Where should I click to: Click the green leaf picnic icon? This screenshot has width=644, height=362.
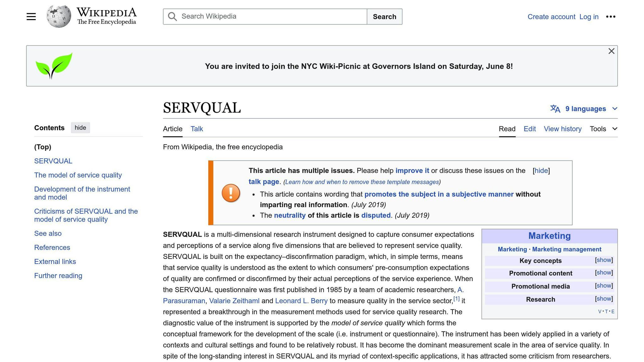click(x=54, y=66)
